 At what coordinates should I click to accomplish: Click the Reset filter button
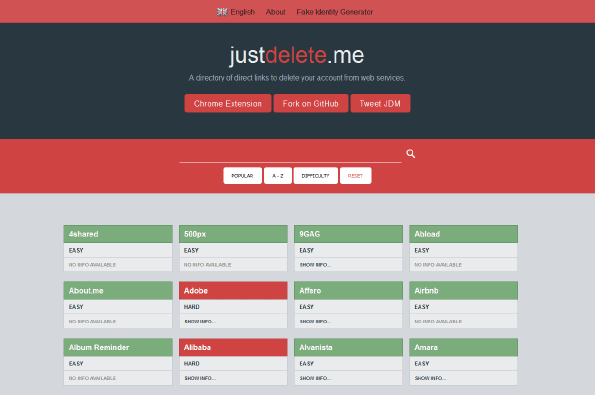[x=356, y=176]
